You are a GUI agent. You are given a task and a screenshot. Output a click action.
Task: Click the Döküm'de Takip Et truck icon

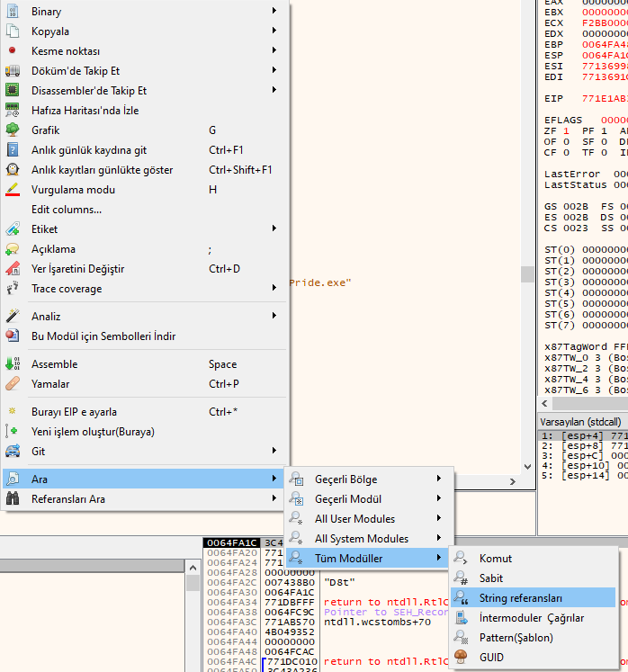click(13, 71)
